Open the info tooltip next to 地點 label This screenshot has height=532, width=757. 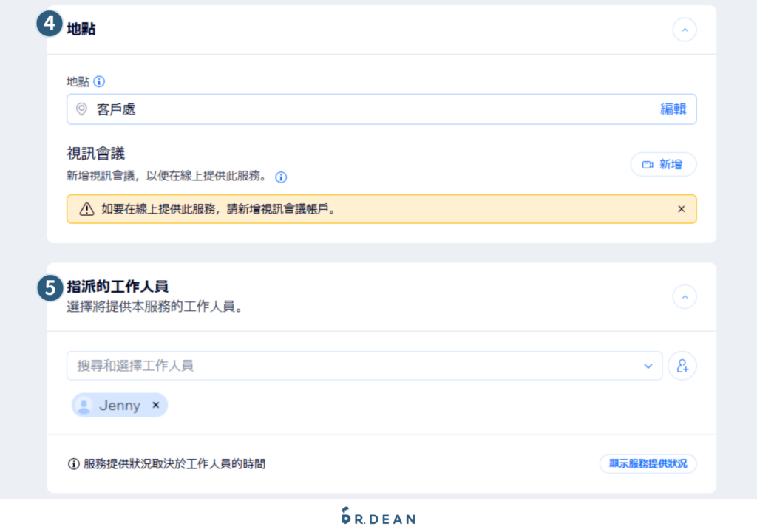pos(101,82)
